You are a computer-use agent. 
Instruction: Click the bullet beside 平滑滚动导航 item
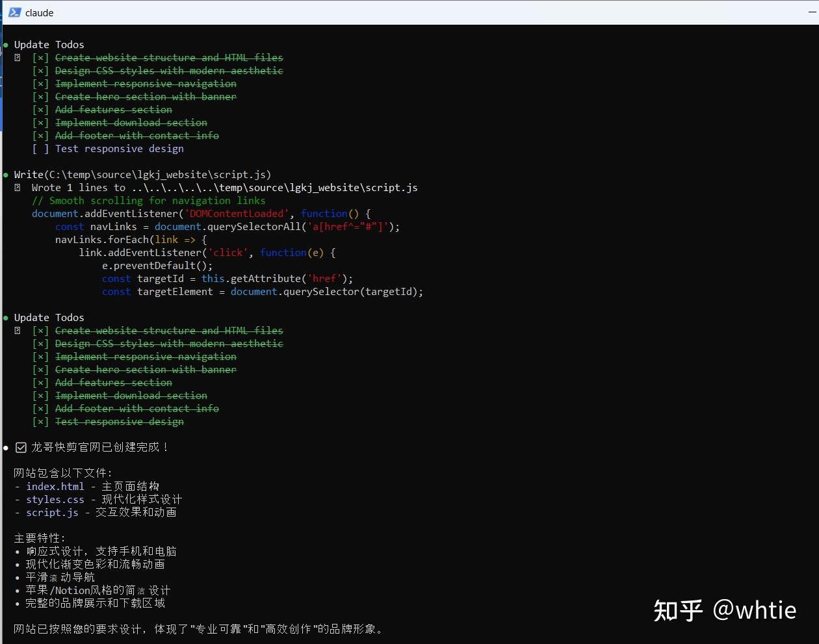(18, 577)
